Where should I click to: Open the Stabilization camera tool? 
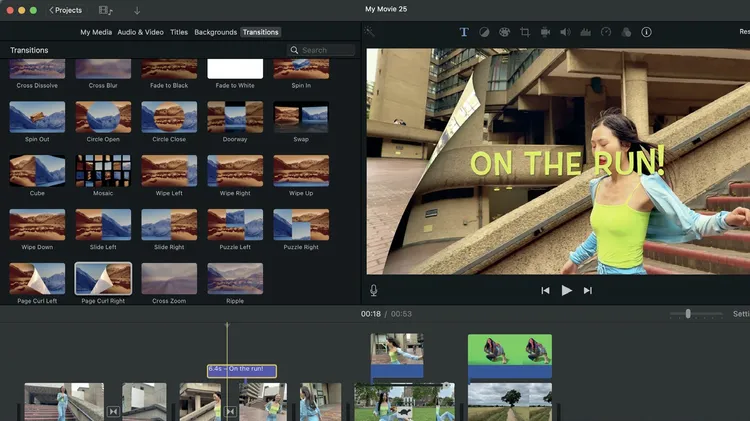click(545, 32)
